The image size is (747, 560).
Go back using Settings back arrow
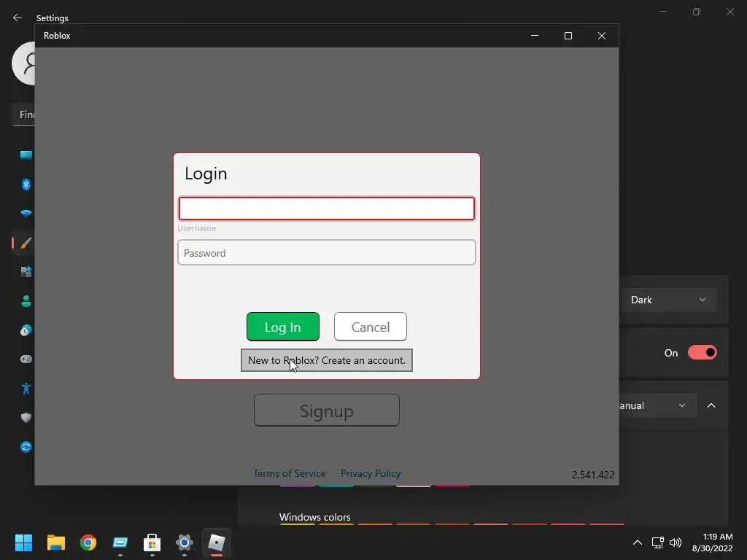pos(18,17)
